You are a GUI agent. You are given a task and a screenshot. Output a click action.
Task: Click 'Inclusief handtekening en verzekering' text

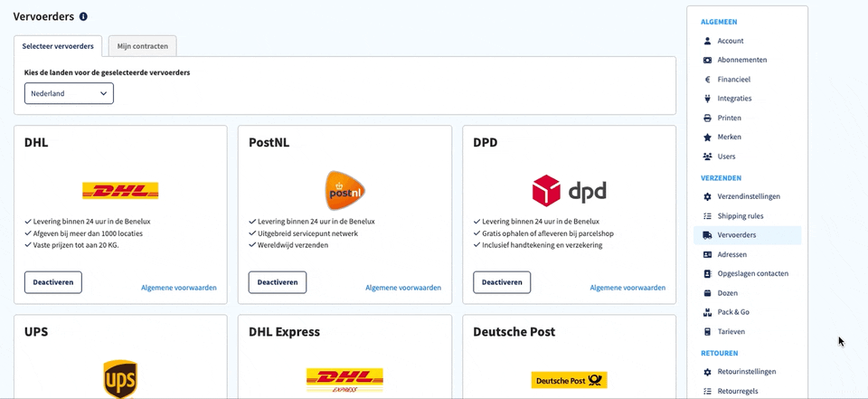click(542, 245)
